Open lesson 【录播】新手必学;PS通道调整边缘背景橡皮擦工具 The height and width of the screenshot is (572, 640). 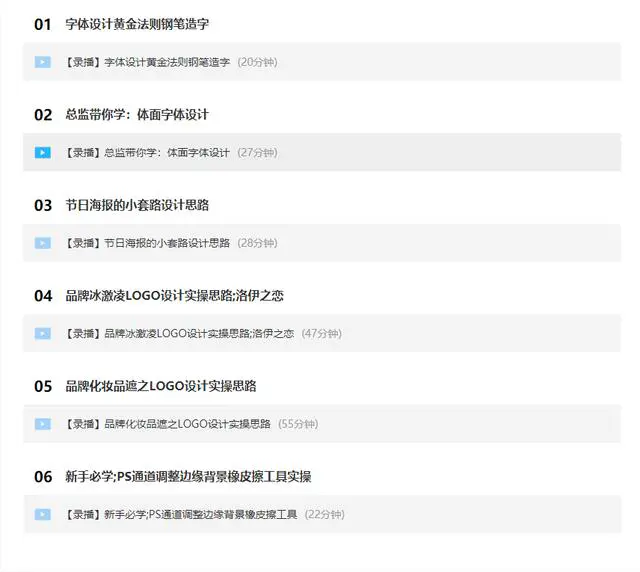(x=322, y=514)
